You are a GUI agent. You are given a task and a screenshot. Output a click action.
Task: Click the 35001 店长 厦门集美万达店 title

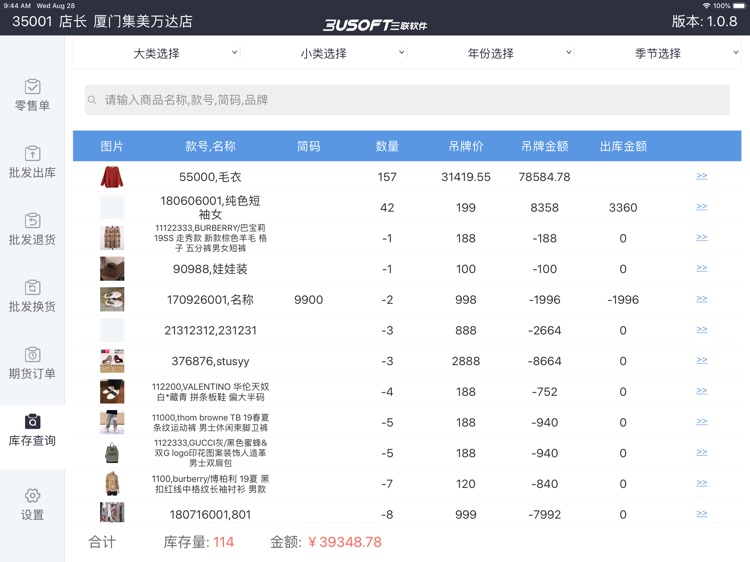point(102,22)
